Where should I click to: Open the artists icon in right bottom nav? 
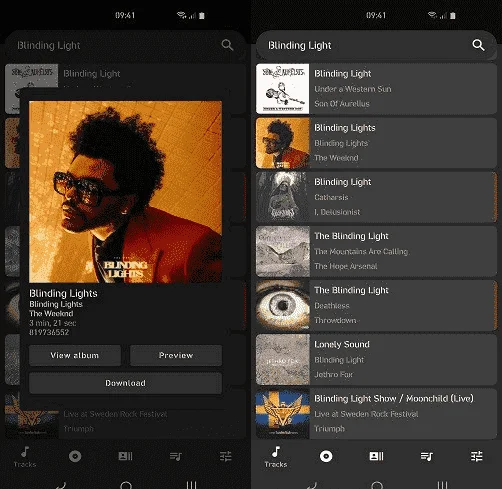coord(376,456)
